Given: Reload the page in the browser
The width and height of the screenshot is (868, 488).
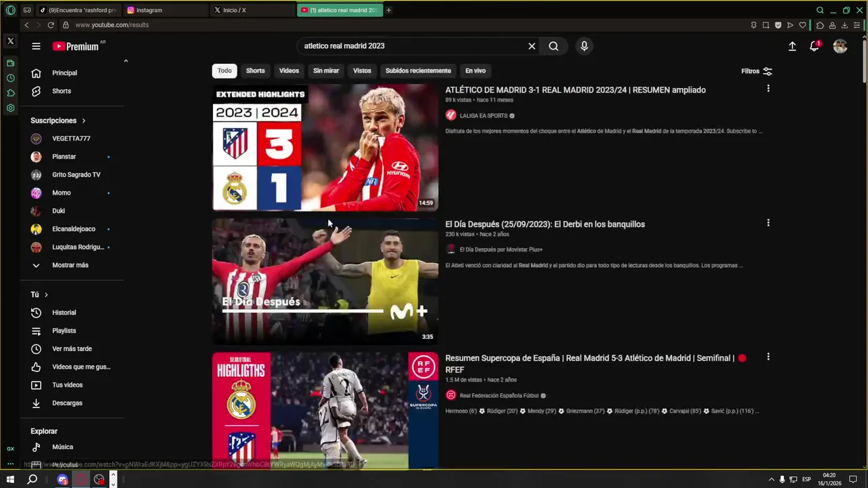Looking at the screenshot, I should click(x=50, y=25).
